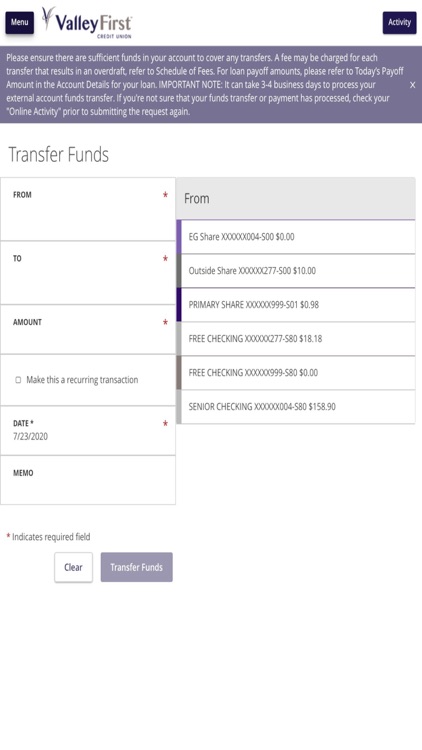This screenshot has width=422, height=750.
Task: Select Outside Share account with $10.00
Action: (x=296, y=271)
